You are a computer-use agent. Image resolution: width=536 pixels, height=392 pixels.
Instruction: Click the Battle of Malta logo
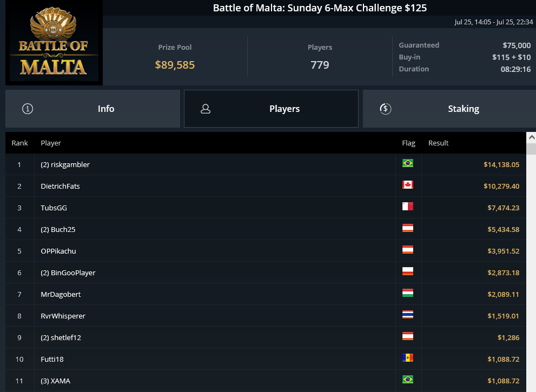54,42
